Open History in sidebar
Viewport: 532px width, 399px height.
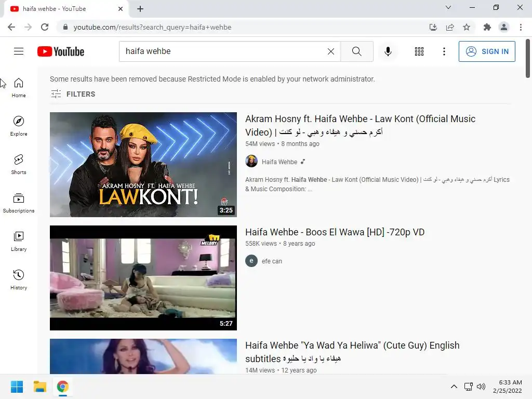(19, 280)
